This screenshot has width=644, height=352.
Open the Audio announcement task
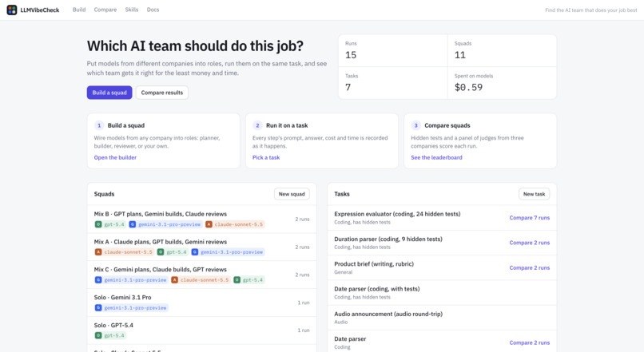point(388,314)
